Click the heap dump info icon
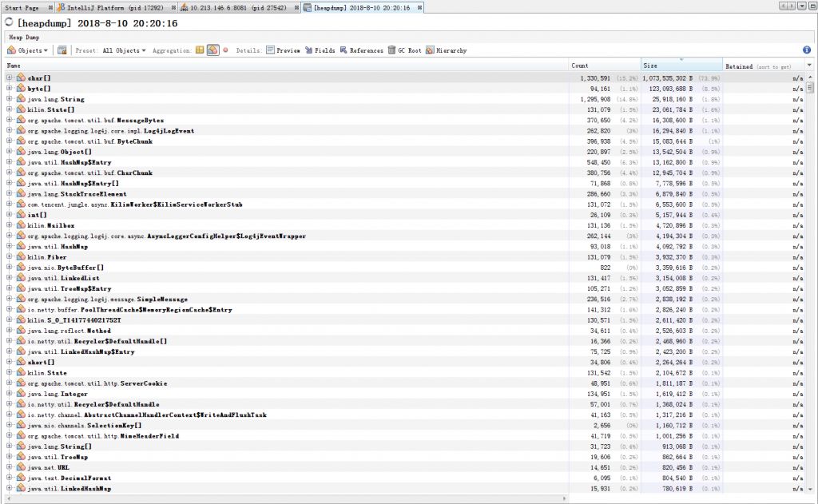 (x=807, y=50)
